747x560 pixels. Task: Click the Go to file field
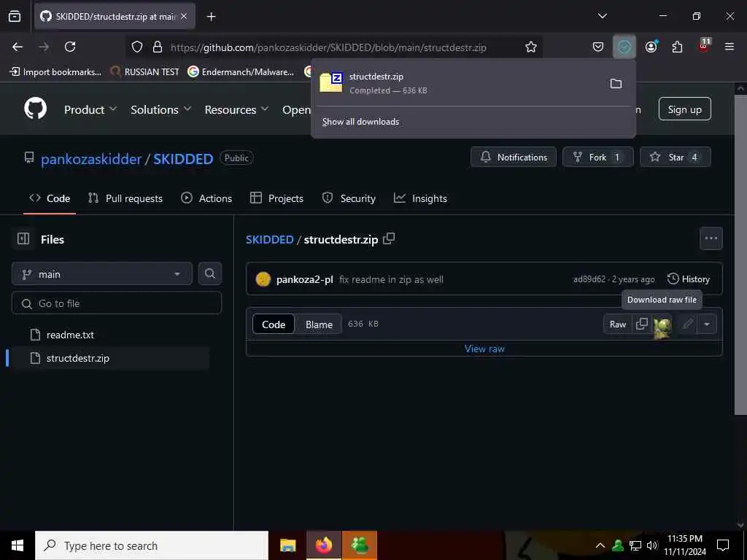[x=117, y=303]
